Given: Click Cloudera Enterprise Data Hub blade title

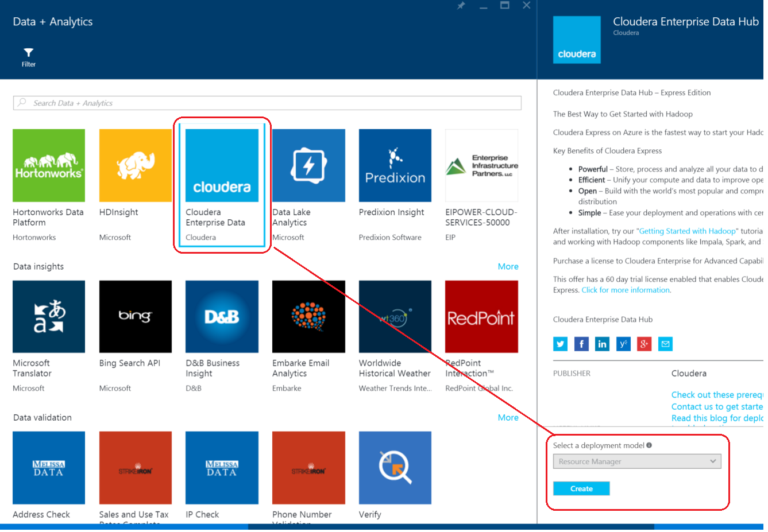Looking at the screenshot, I should pos(686,21).
